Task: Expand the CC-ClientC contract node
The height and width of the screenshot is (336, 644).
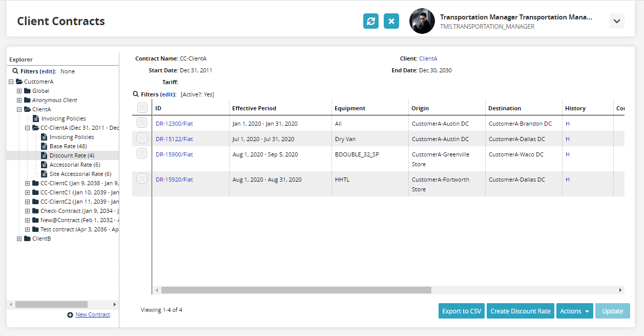Action: point(28,183)
